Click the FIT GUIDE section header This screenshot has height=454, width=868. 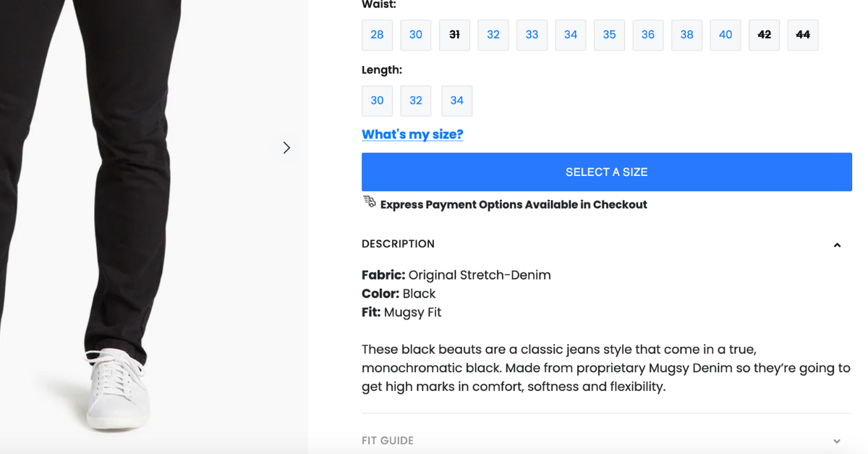[x=388, y=440]
